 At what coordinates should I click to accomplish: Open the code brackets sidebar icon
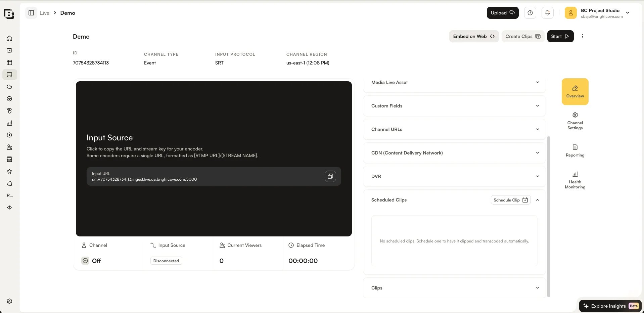point(9,208)
